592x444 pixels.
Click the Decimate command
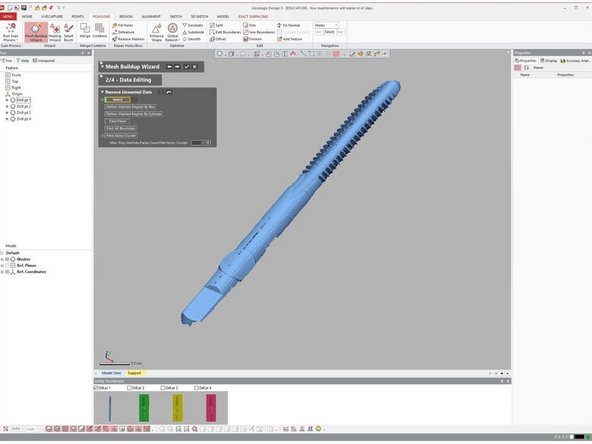point(193,25)
